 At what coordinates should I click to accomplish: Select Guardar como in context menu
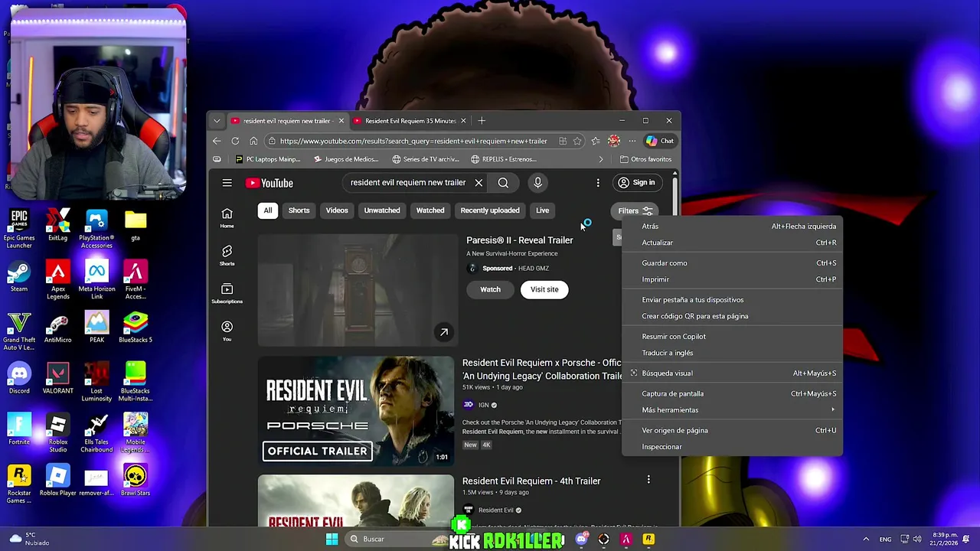[733, 263]
